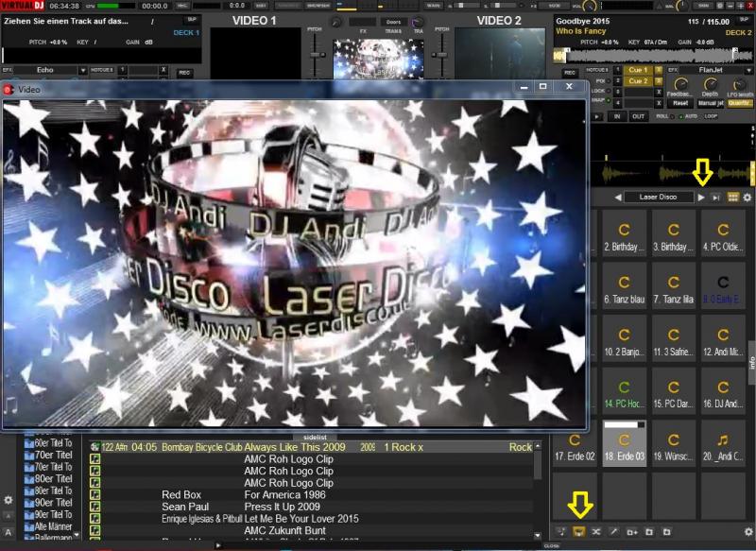Select track Red Box For America 1986
Screen dimensions: 756x551
312,494
